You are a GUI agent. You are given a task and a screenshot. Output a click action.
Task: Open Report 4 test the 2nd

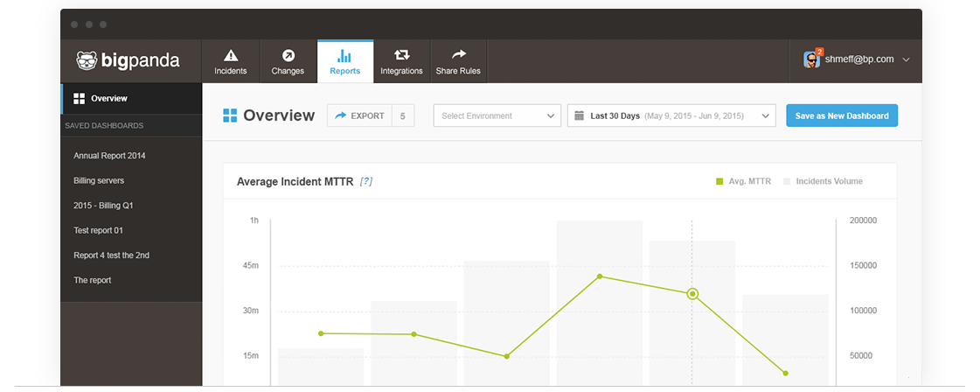(111, 255)
